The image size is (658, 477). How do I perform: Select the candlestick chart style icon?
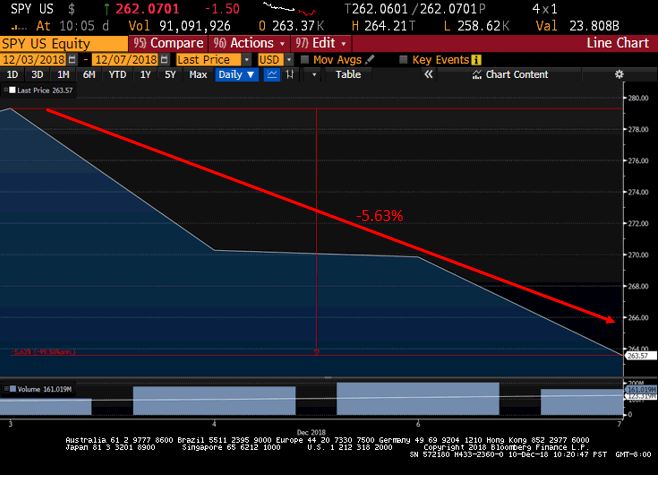pyautogui.click(x=290, y=75)
